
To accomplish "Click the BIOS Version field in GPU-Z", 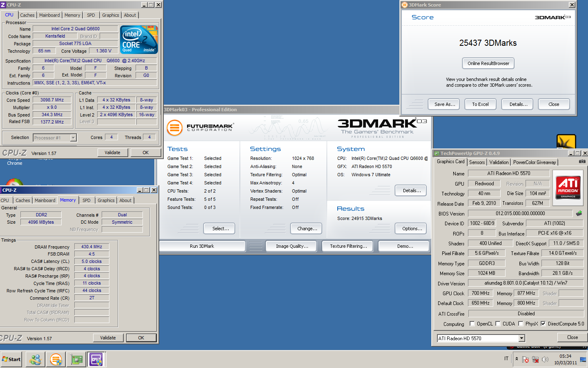I will [x=520, y=213].
